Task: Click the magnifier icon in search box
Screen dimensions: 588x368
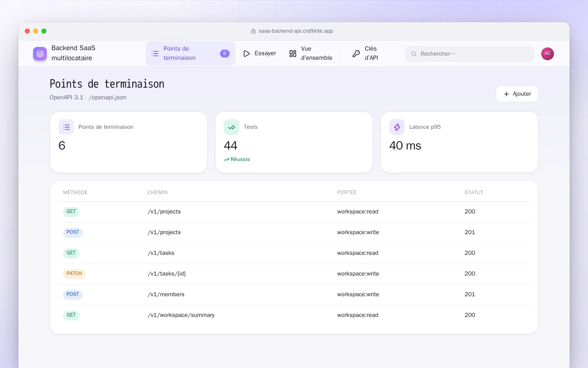Action: coord(414,54)
